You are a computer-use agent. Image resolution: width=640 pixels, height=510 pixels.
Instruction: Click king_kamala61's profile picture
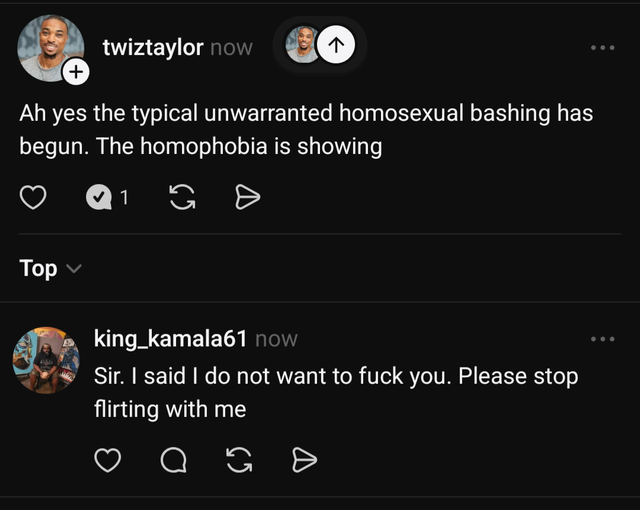(45, 360)
